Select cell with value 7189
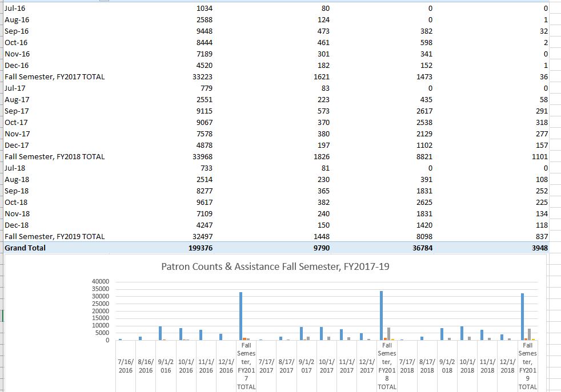Viewport: 561px width, 392px height. [205, 54]
